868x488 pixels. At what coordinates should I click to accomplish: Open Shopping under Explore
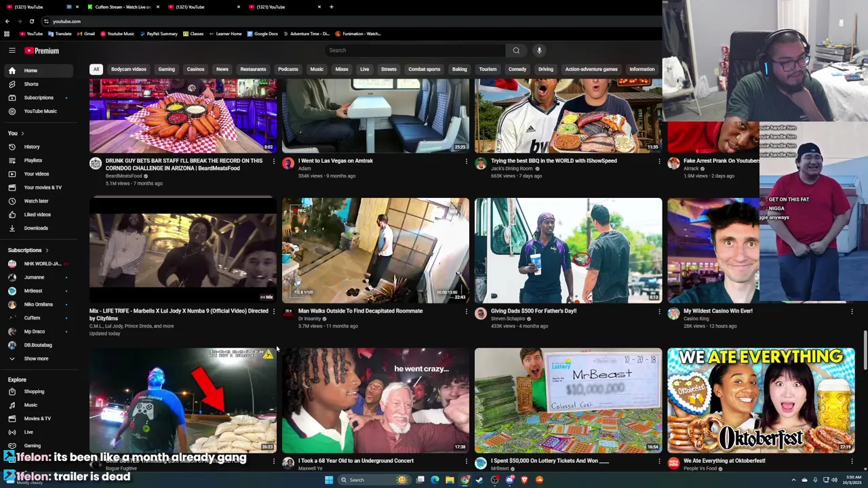coord(38,392)
